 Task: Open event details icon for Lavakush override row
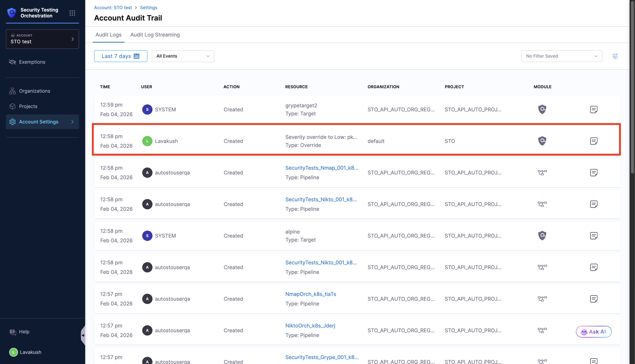click(x=593, y=141)
